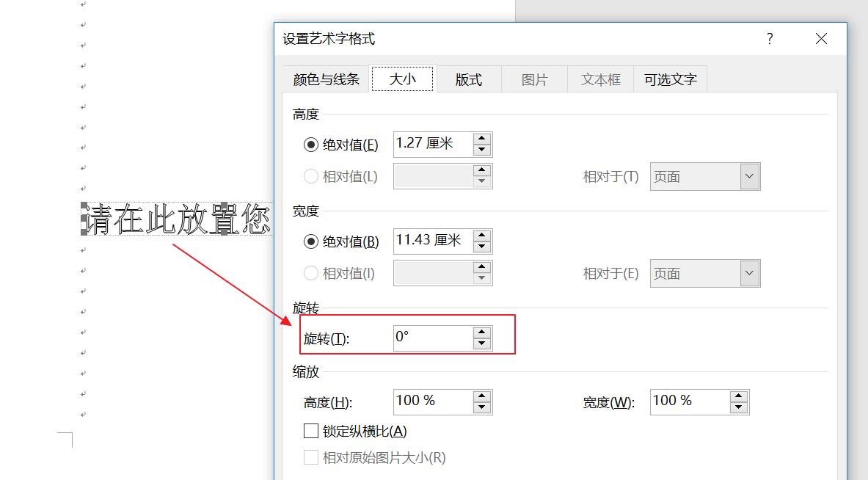This screenshot has width=868, height=480.
Task: Open the 相对于 page dropdown under 高度
Action: coord(748,176)
